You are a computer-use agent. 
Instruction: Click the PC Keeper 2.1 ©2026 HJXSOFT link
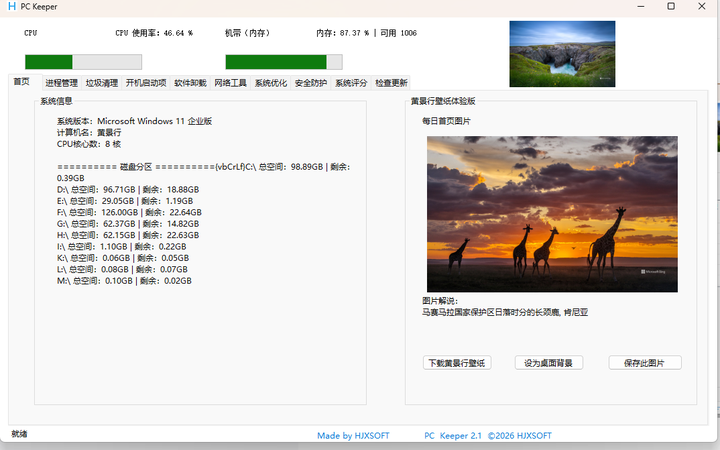click(x=488, y=436)
